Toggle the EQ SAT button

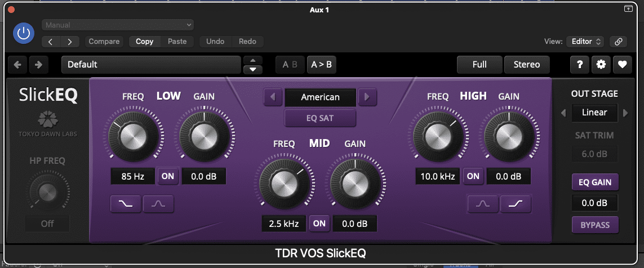(321, 118)
